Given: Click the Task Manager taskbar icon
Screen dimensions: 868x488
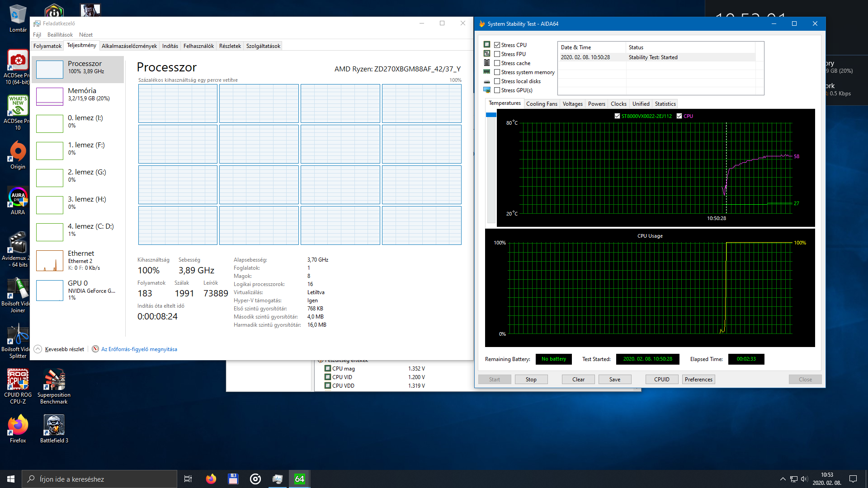Looking at the screenshot, I should pyautogui.click(x=277, y=479).
